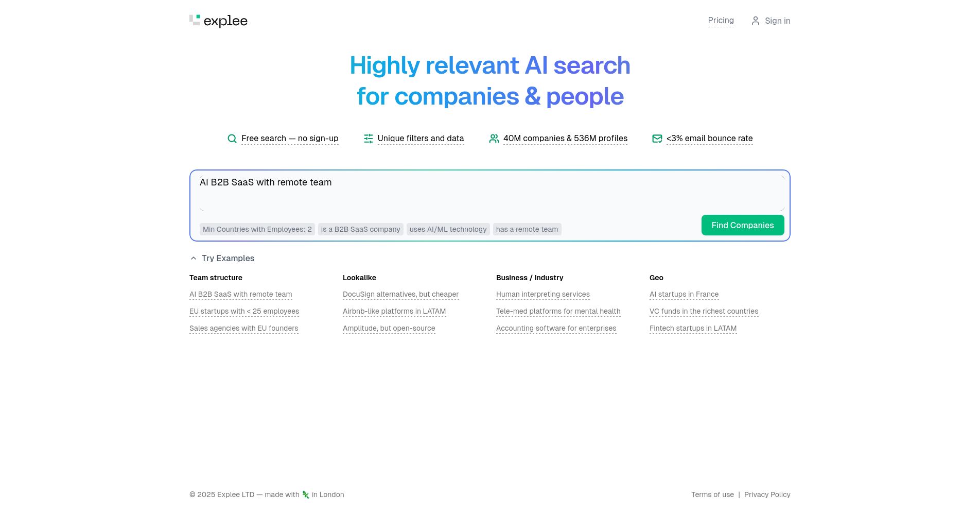980x512 pixels.
Task: Expand the 'Min Countries with Employees: 2' chip
Action: point(257,229)
